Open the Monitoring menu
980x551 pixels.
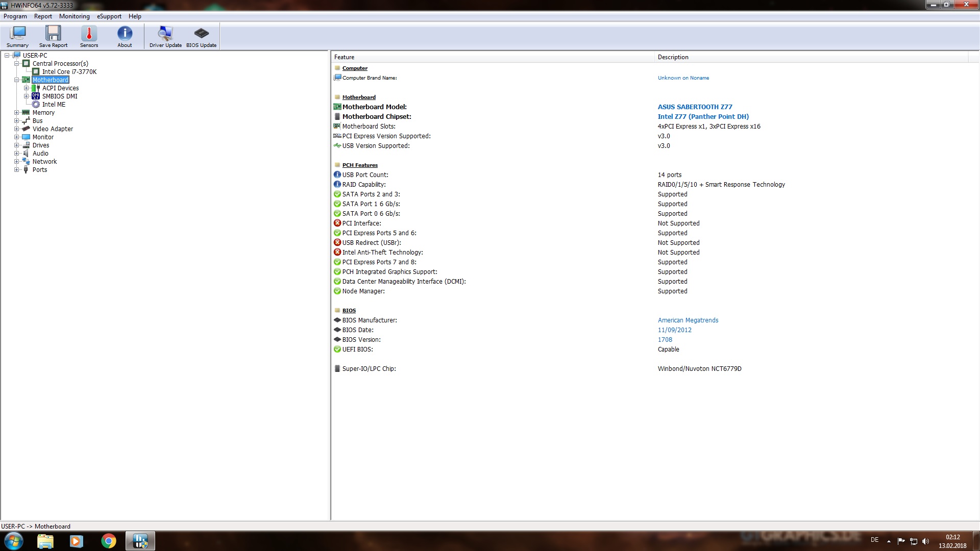click(x=74, y=16)
